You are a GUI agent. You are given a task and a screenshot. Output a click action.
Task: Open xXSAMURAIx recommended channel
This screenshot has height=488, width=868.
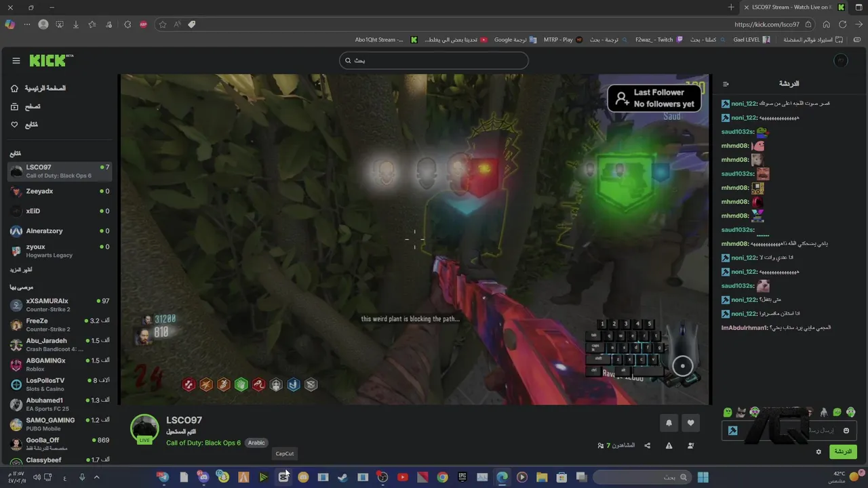click(x=60, y=305)
